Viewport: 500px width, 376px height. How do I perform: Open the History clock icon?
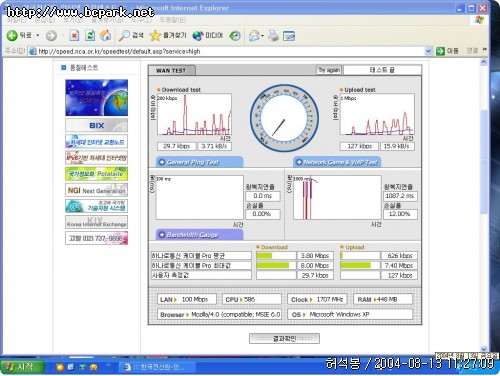tap(235, 35)
